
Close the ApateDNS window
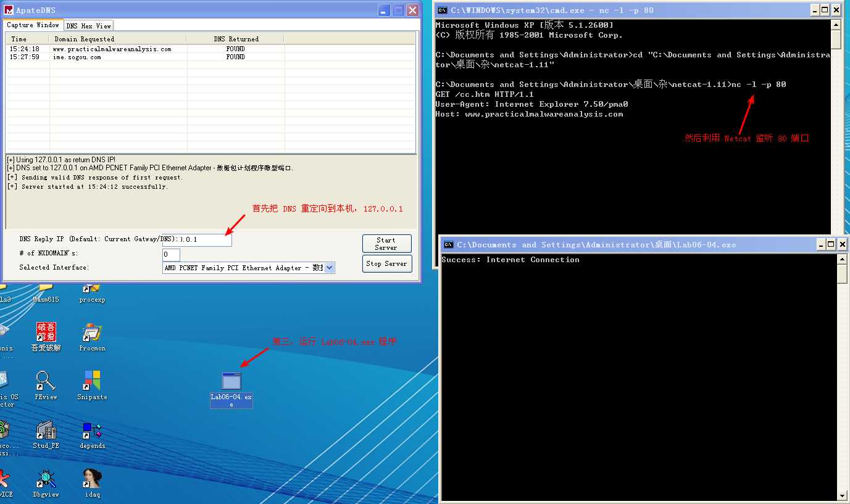412,10
